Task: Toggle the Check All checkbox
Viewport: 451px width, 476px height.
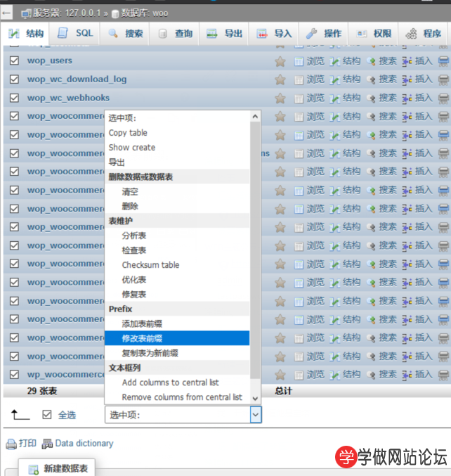Action: tap(47, 415)
